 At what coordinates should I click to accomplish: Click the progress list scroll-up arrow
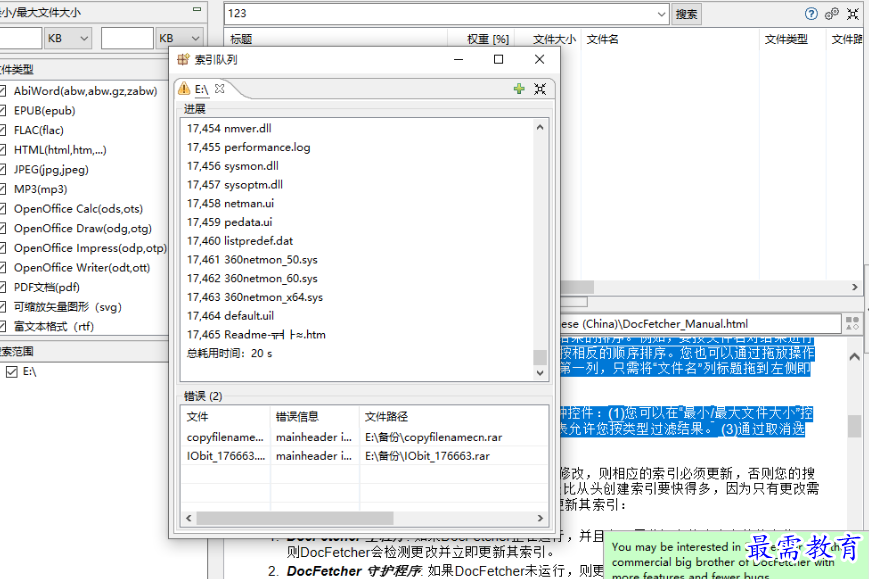540,127
